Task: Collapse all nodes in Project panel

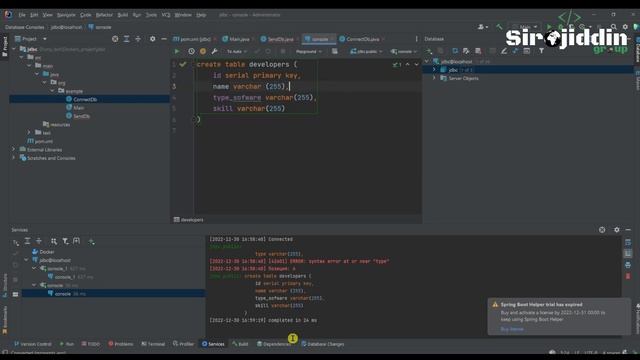Action: (138, 39)
